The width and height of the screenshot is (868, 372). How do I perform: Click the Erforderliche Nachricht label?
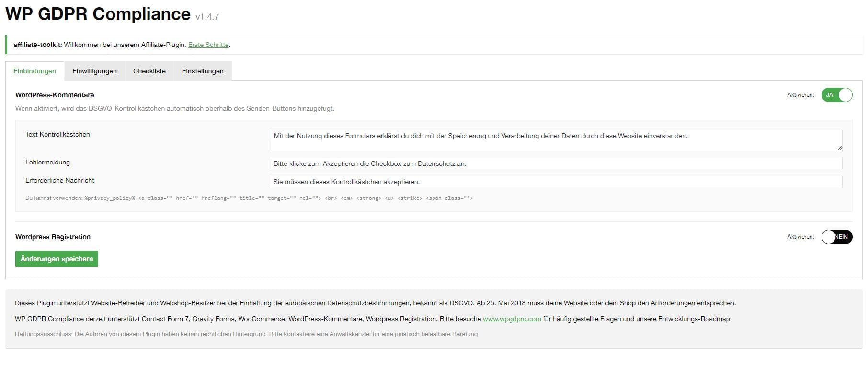60,180
